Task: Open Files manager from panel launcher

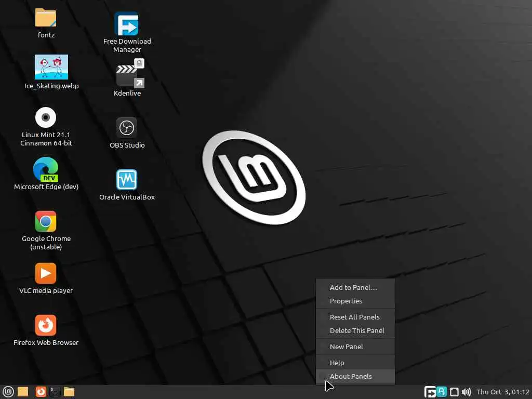Action: [x=69, y=392]
